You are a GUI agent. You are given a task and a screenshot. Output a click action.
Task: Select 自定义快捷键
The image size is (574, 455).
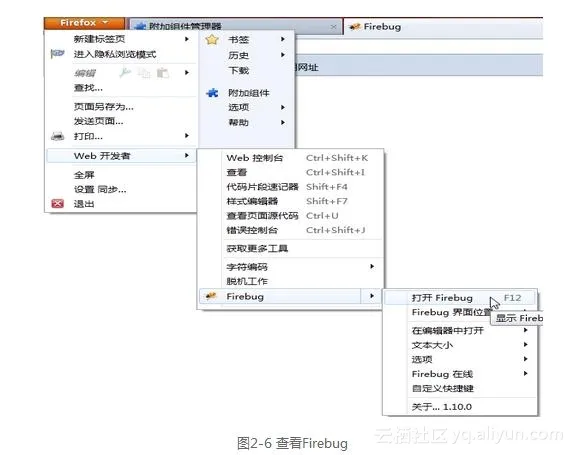(461, 388)
